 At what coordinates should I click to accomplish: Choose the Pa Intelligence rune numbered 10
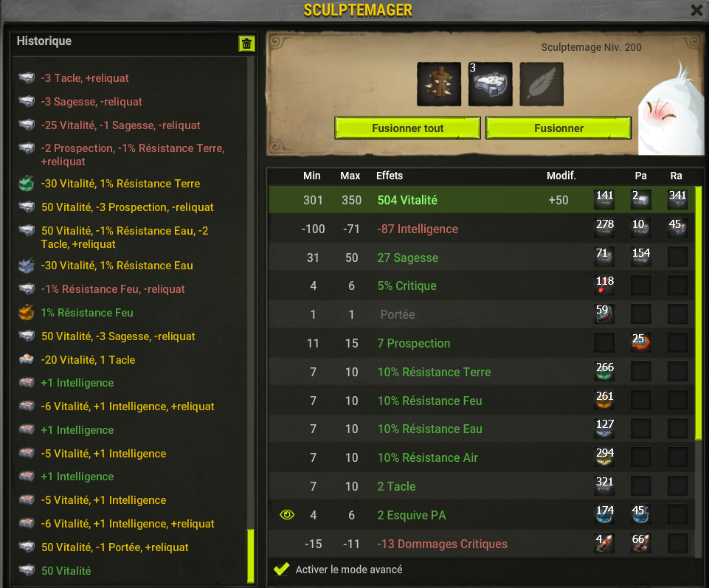(x=640, y=229)
